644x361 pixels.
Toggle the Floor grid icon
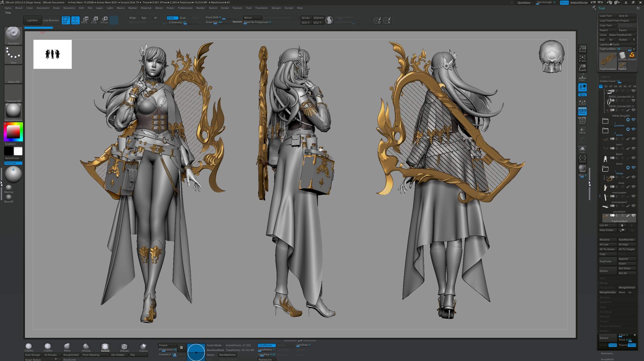click(x=582, y=78)
